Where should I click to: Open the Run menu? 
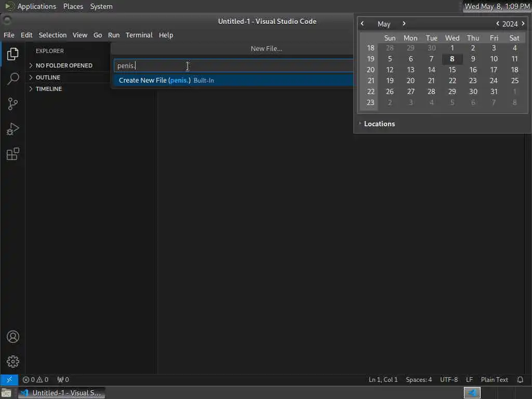[x=114, y=35]
